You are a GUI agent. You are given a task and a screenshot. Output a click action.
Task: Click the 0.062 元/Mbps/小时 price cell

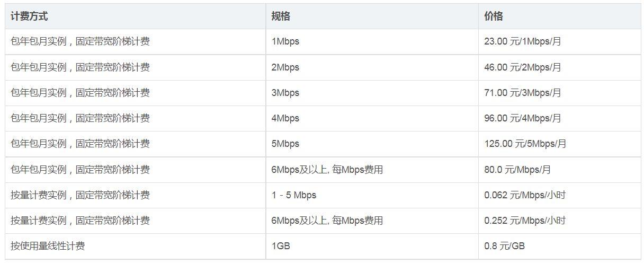point(559,195)
